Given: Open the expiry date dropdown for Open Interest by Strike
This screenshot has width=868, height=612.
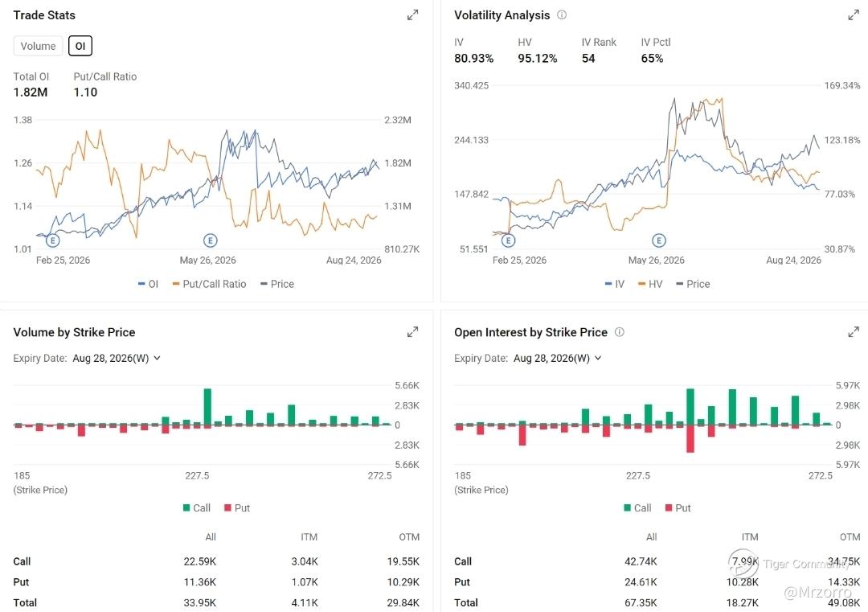Looking at the screenshot, I should (x=558, y=359).
